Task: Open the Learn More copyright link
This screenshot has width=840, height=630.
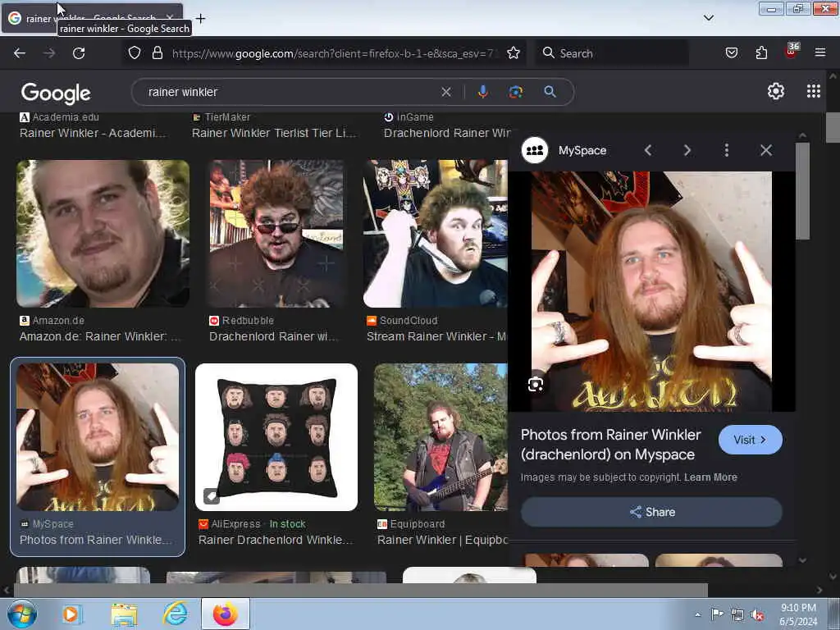Action: tap(710, 477)
